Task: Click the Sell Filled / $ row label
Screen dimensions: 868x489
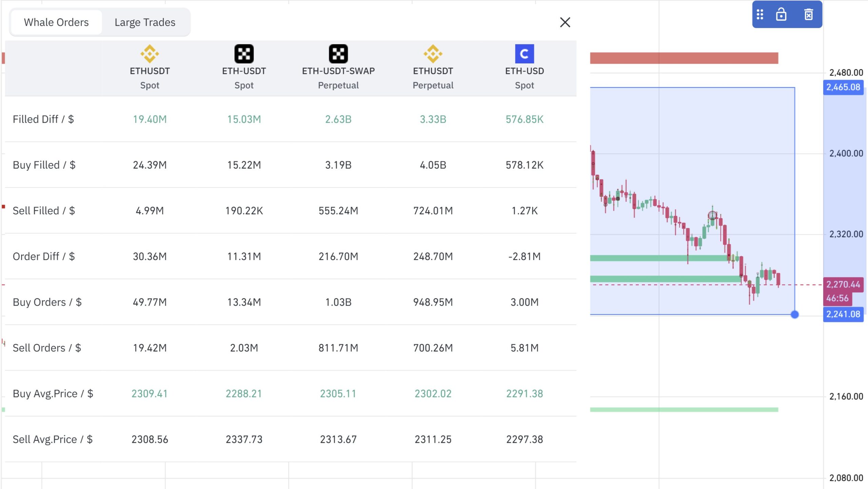Action: click(x=44, y=211)
